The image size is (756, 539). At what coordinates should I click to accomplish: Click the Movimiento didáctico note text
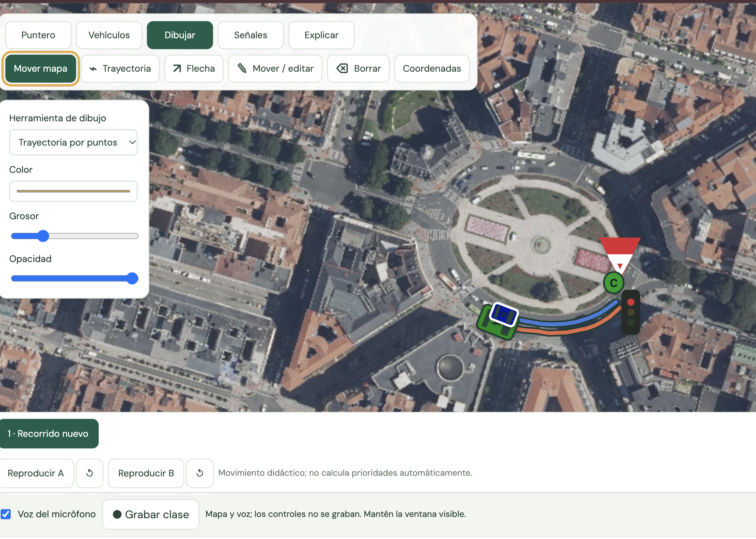pyautogui.click(x=345, y=473)
